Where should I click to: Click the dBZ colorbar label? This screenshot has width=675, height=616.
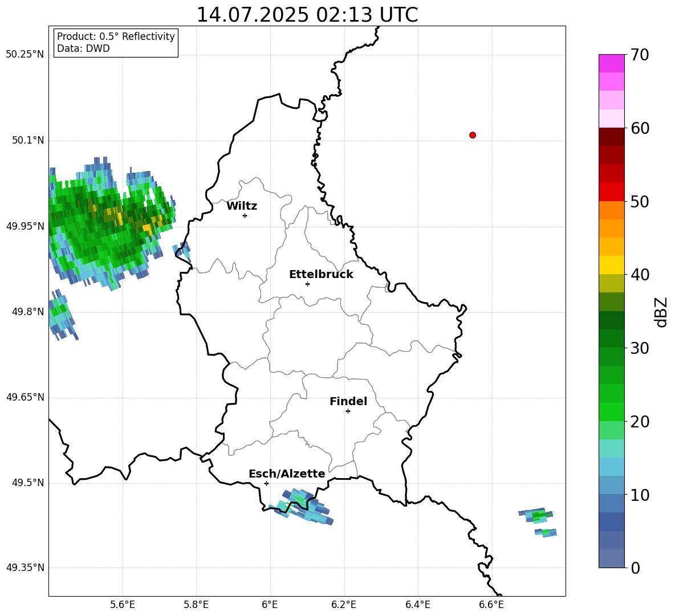(662, 312)
